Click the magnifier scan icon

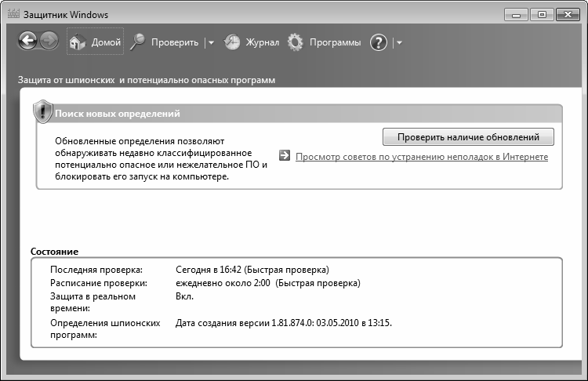coord(138,42)
